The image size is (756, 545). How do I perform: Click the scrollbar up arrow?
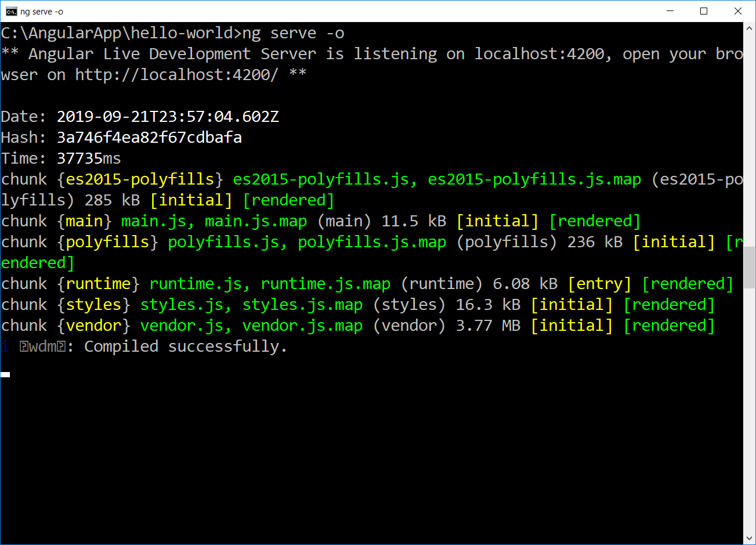(749, 28)
